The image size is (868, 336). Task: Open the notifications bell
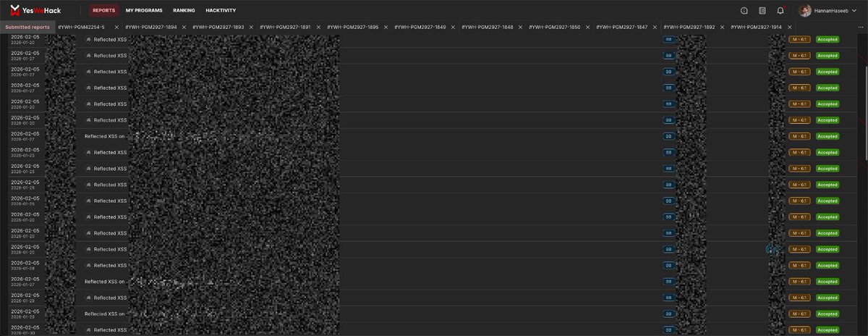[x=780, y=11]
